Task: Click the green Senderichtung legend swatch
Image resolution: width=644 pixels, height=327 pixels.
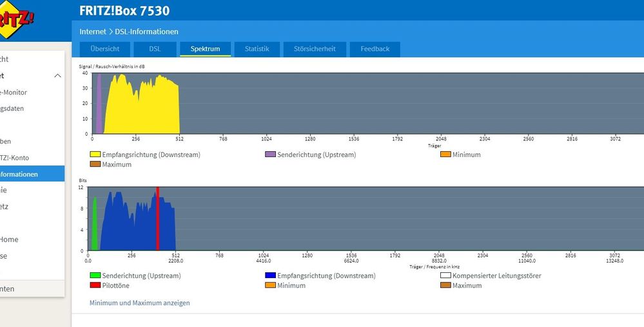Action: 95,276
